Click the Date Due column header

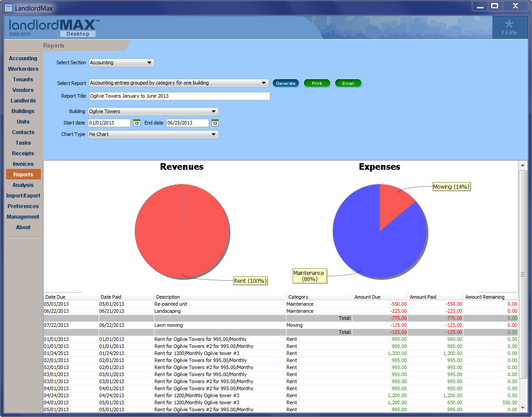[71, 297]
